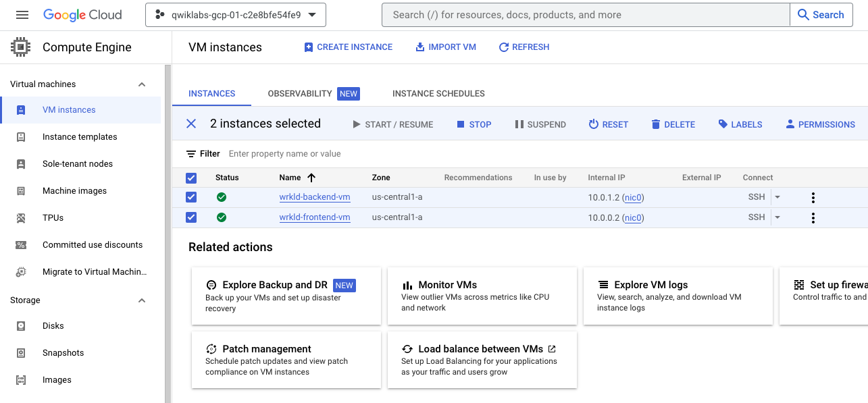Open nic0 link for wrkld-frontend-vm
Image resolution: width=868 pixels, height=403 pixels.
[x=633, y=218]
